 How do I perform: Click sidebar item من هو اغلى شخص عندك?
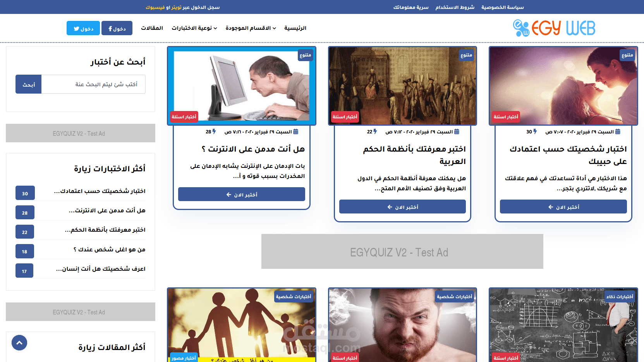tap(109, 249)
